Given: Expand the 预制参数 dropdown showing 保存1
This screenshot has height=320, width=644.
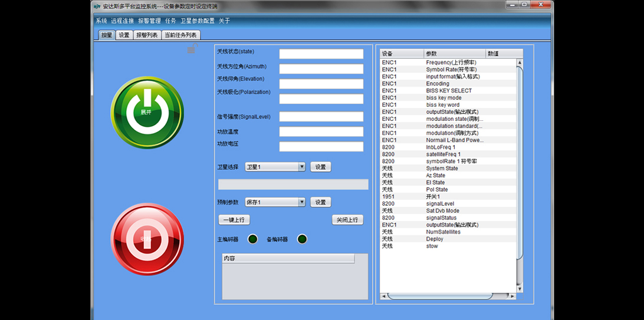Looking at the screenshot, I should [x=275, y=202].
